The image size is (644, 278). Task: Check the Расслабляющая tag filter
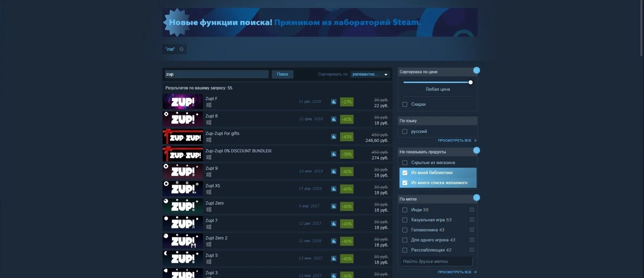pos(405,250)
